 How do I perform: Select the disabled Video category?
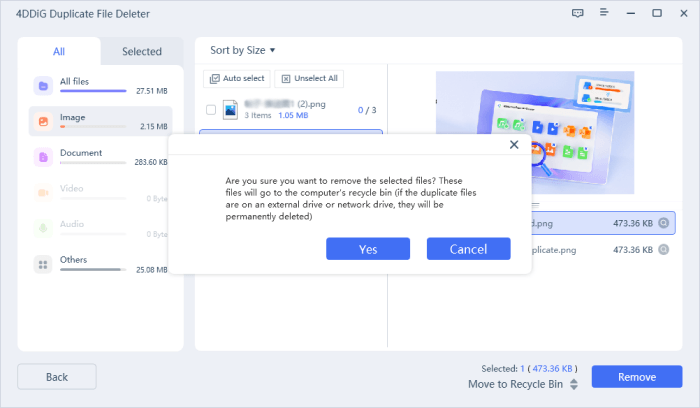[100, 192]
